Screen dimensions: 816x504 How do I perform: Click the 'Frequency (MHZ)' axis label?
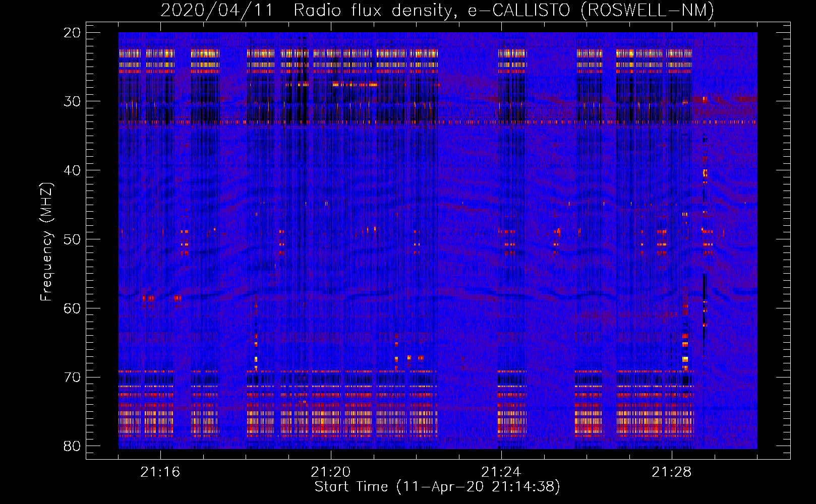click(x=46, y=242)
